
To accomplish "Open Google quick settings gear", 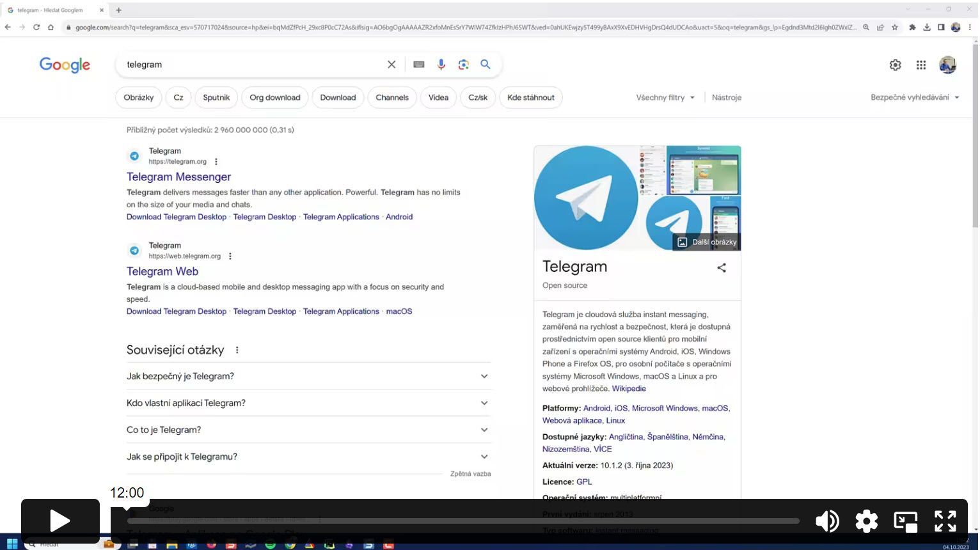I will [x=896, y=65].
